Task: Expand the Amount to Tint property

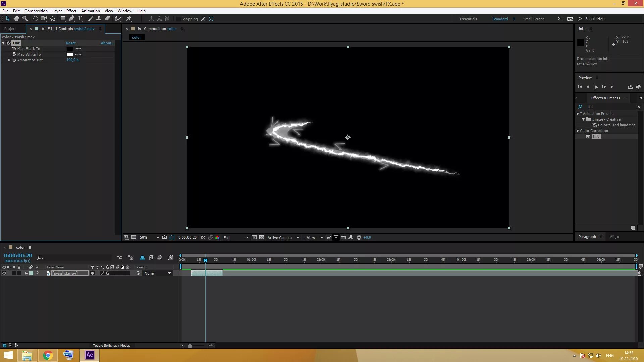Action: click(9, 60)
